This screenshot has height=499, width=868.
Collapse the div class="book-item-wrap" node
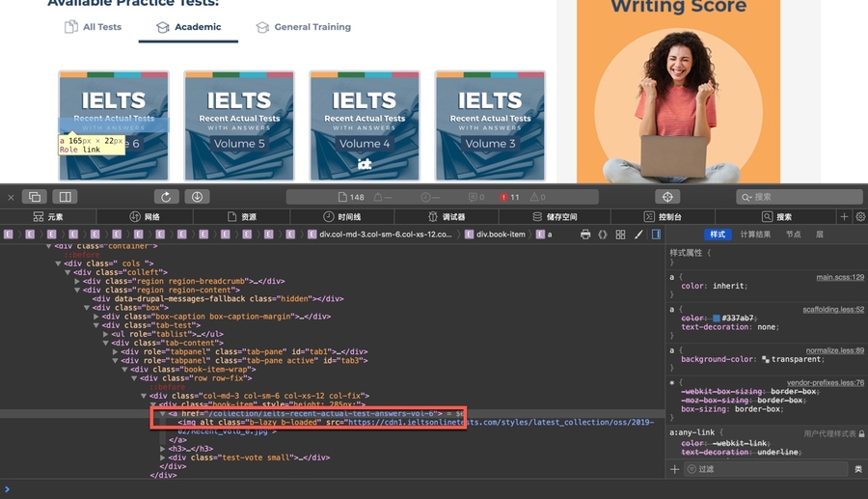click(x=125, y=369)
